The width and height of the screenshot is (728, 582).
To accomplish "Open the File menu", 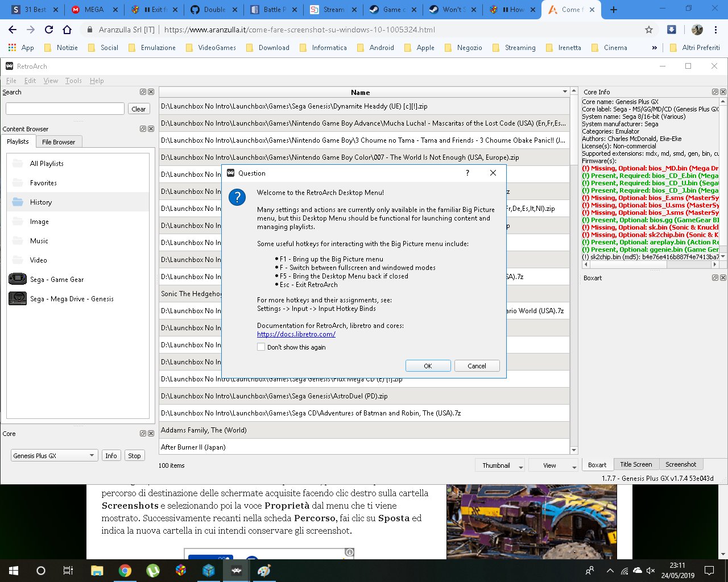I will click(11, 81).
